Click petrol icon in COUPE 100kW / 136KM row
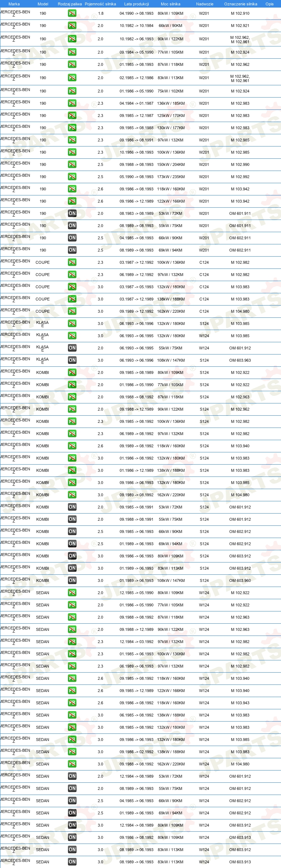Viewport: 281px width, 868px height. point(72,262)
